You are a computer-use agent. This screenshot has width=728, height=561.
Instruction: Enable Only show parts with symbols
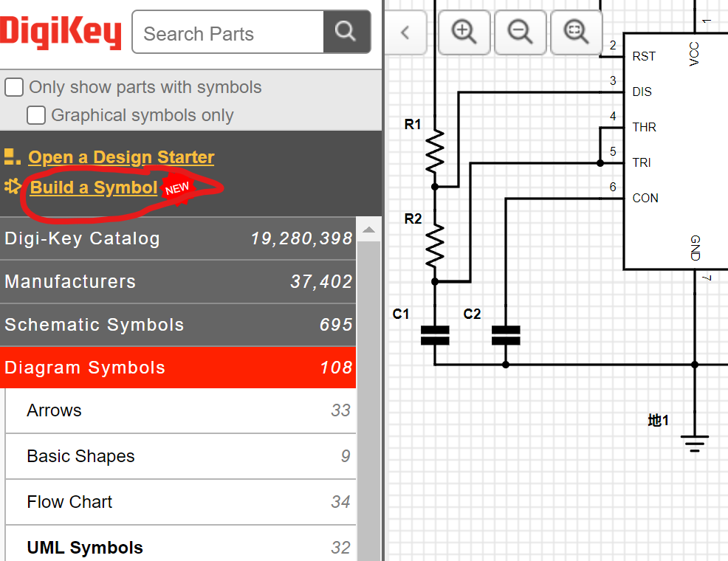click(x=15, y=88)
